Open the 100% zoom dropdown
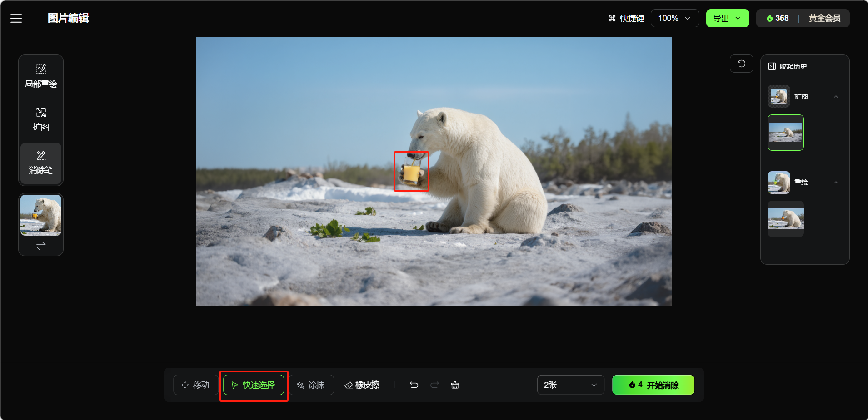The image size is (868, 420). (674, 18)
